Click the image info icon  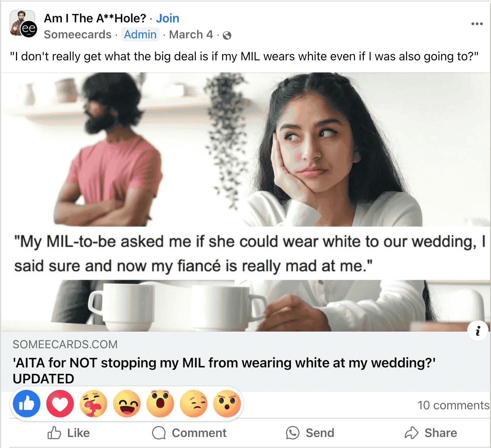tap(477, 331)
